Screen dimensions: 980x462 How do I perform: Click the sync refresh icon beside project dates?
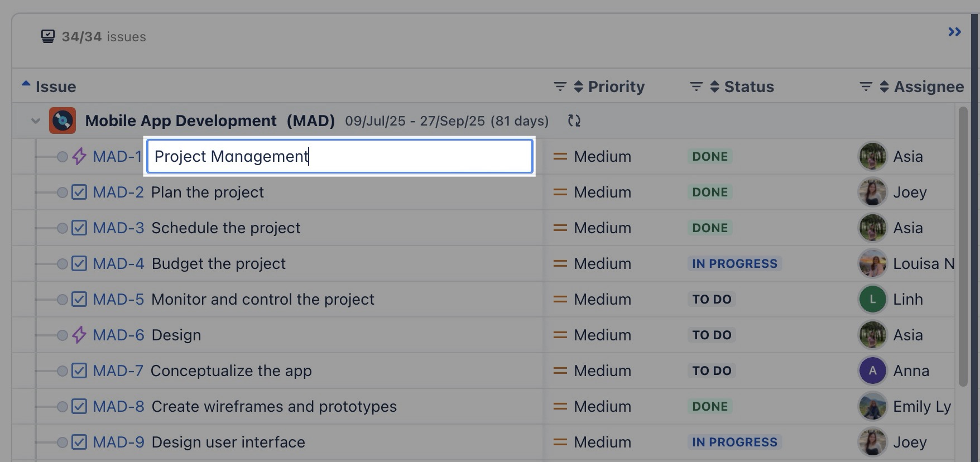coord(574,121)
